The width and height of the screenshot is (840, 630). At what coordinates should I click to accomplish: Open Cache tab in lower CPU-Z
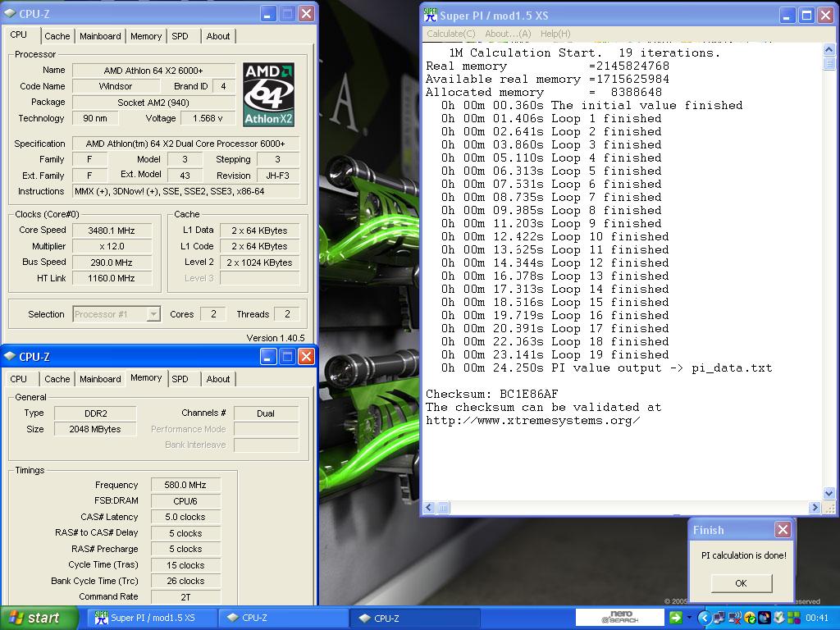tap(57, 379)
